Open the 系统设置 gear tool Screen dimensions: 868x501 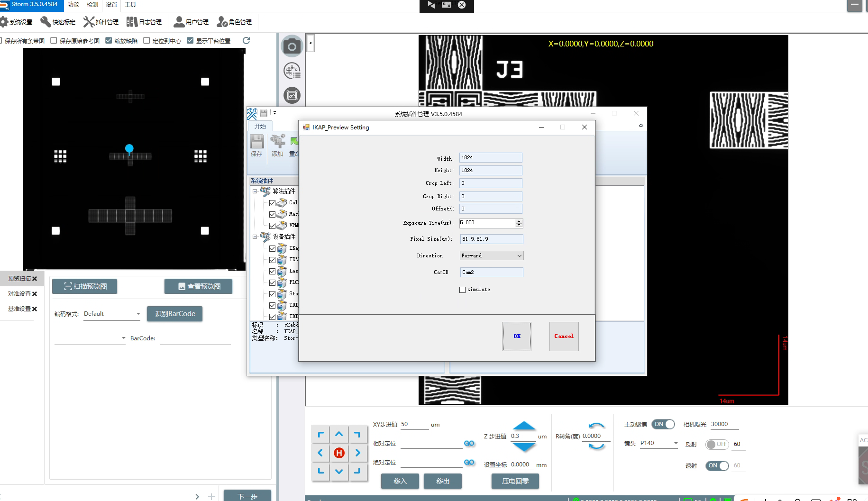pyautogui.click(x=17, y=22)
